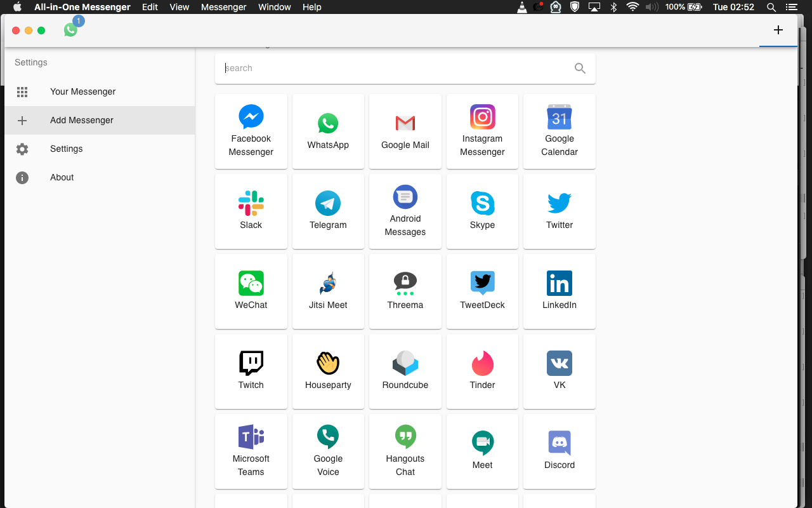The height and width of the screenshot is (508, 812).
Task: Choose Instagram Messenger from the grid
Action: tap(482, 131)
